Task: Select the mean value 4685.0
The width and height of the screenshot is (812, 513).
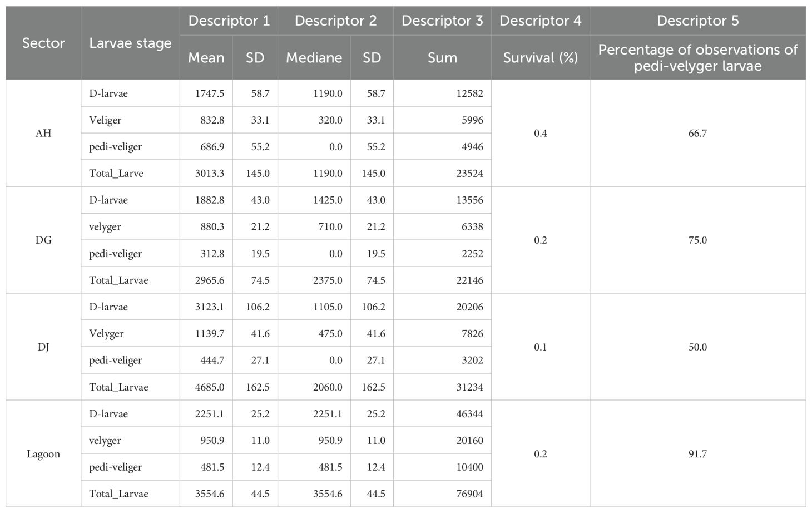Action: tap(210, 387)
